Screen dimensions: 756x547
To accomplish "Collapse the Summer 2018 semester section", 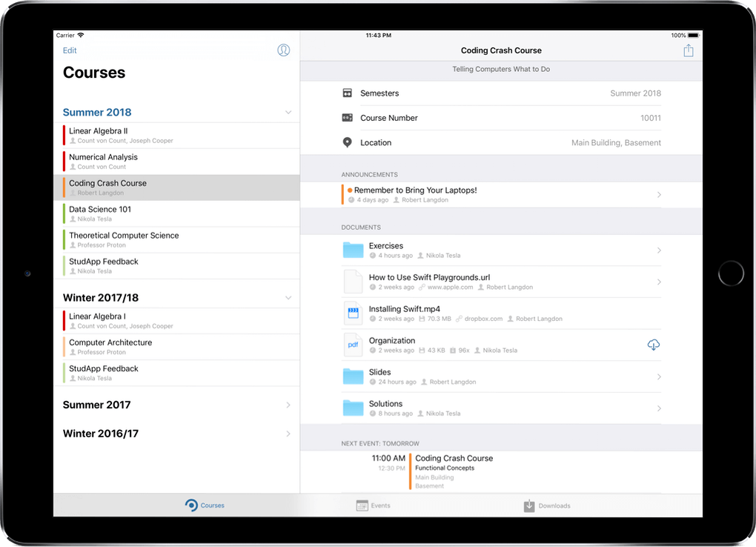I will [x=288, y=113].
